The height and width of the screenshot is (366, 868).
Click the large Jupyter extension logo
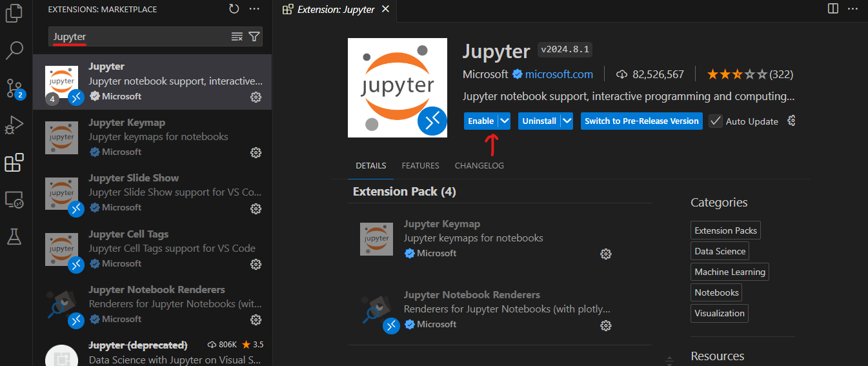pos(397,88)
